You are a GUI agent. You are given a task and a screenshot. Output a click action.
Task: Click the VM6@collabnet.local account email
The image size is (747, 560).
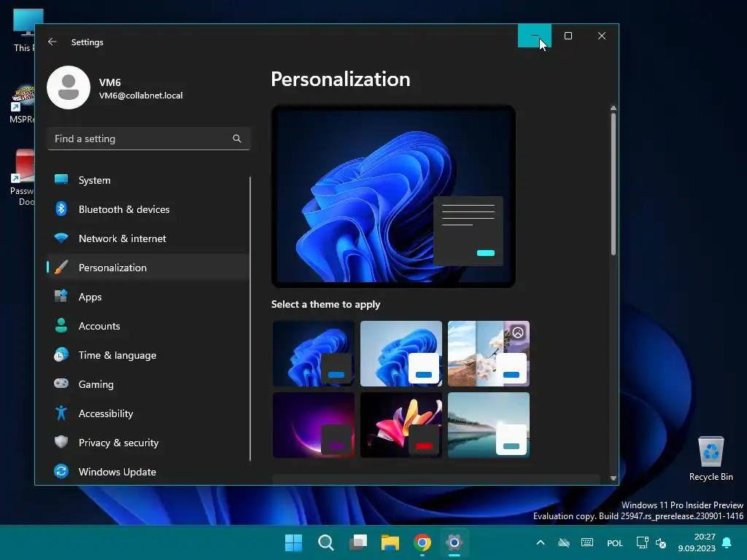(141, 96)
